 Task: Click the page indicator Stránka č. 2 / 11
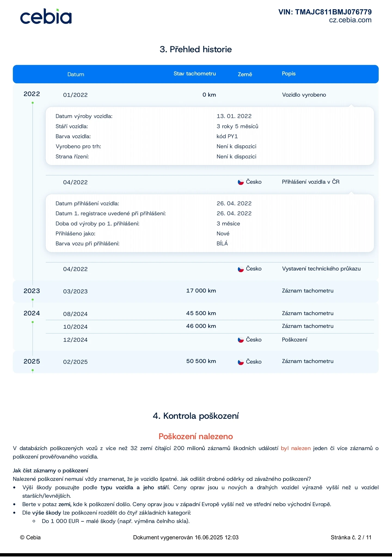tap(351, 537)
